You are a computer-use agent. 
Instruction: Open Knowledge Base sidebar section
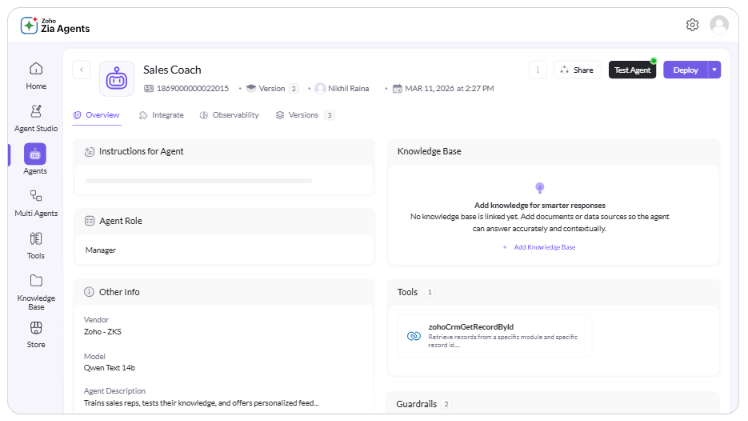pos(36,292)
